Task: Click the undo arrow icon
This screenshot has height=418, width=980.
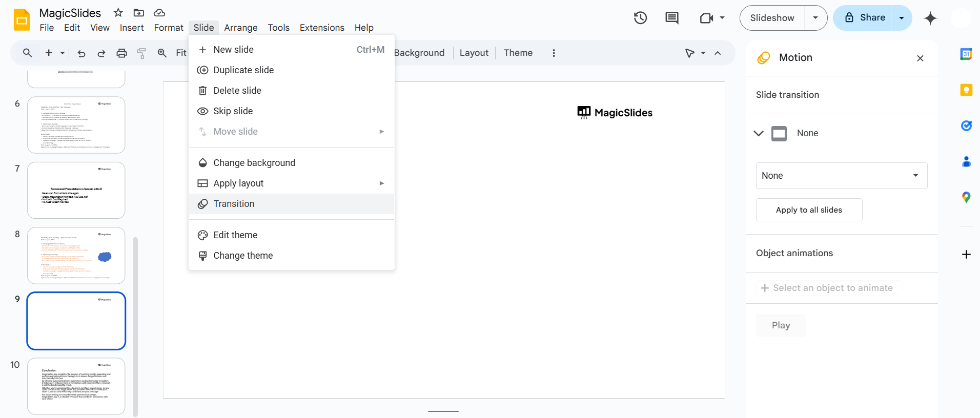Action: pos(81,53)
